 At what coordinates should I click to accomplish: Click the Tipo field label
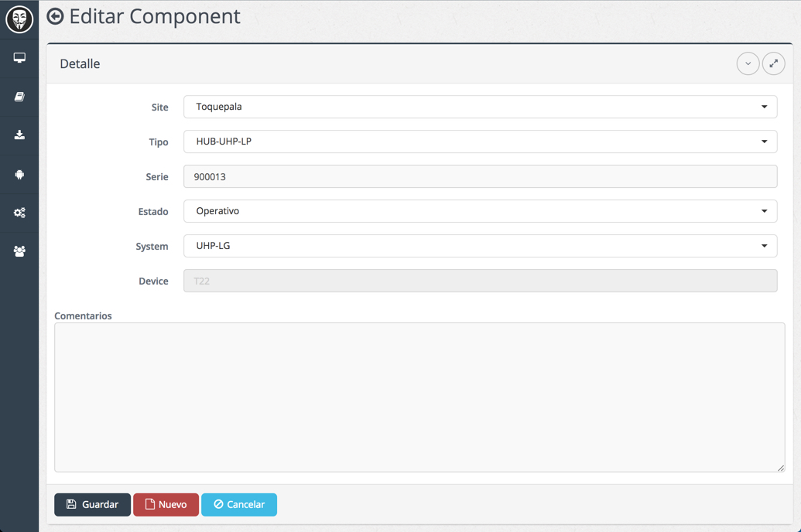(x=159, y=142)
